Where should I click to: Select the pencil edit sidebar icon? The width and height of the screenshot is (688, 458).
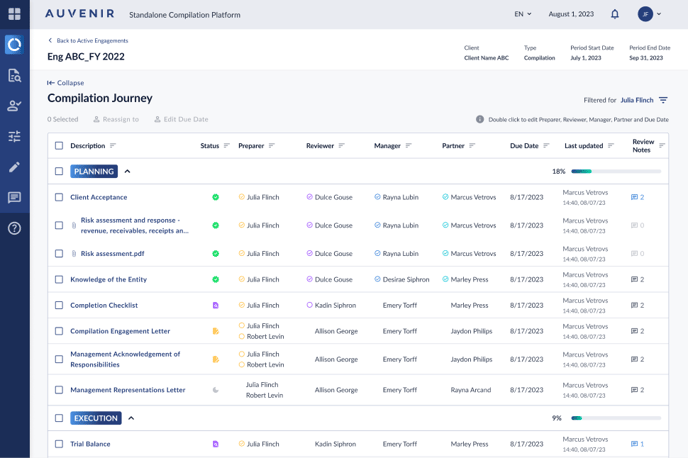tap(14, 167)
